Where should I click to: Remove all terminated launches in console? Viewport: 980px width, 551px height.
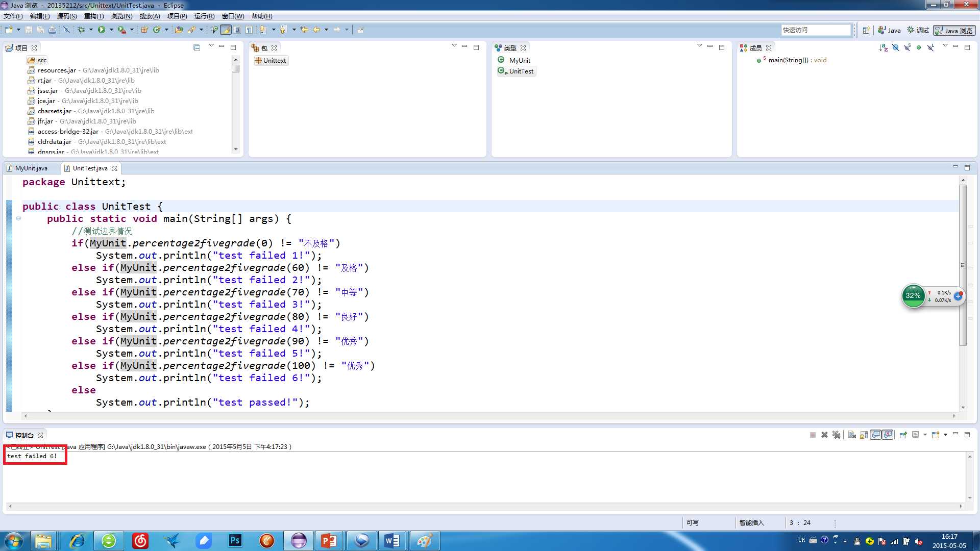[x=836, y=435]
